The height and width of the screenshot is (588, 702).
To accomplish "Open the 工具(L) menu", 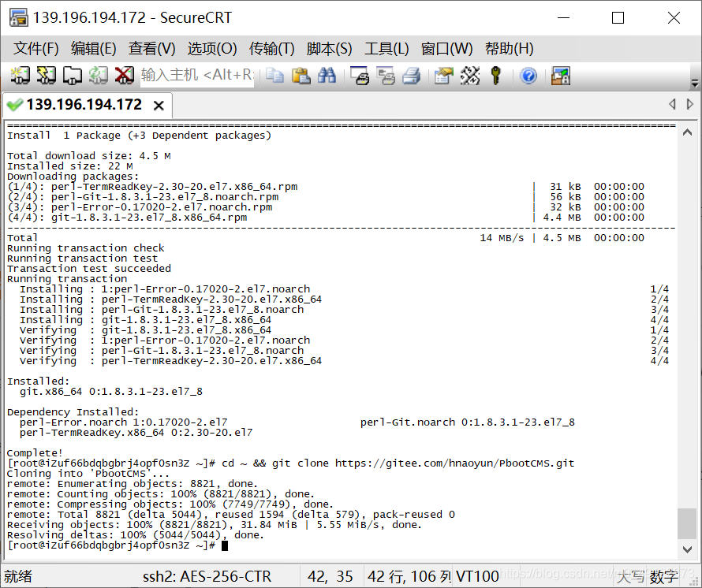I will pyautogui.click(x=386, y=48).
